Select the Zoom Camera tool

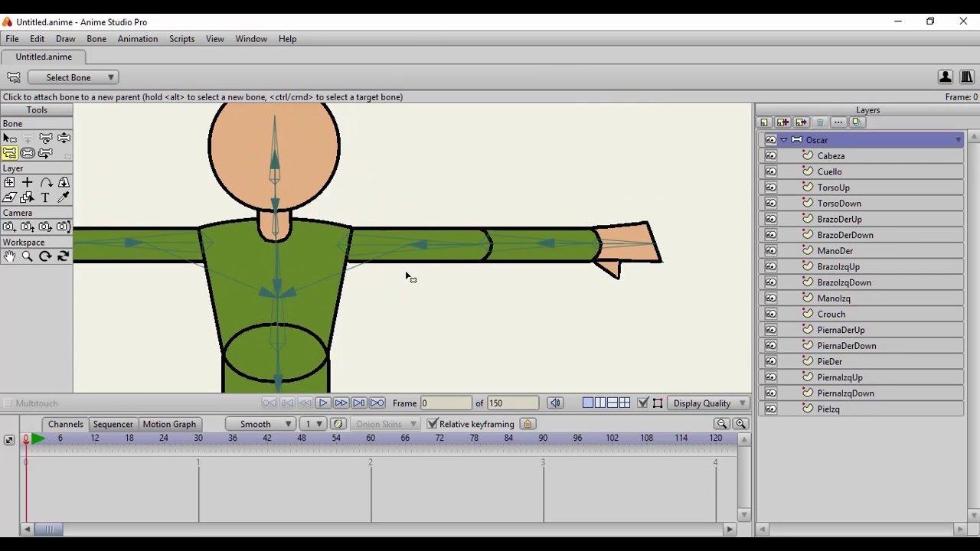[x=28, y=227]
